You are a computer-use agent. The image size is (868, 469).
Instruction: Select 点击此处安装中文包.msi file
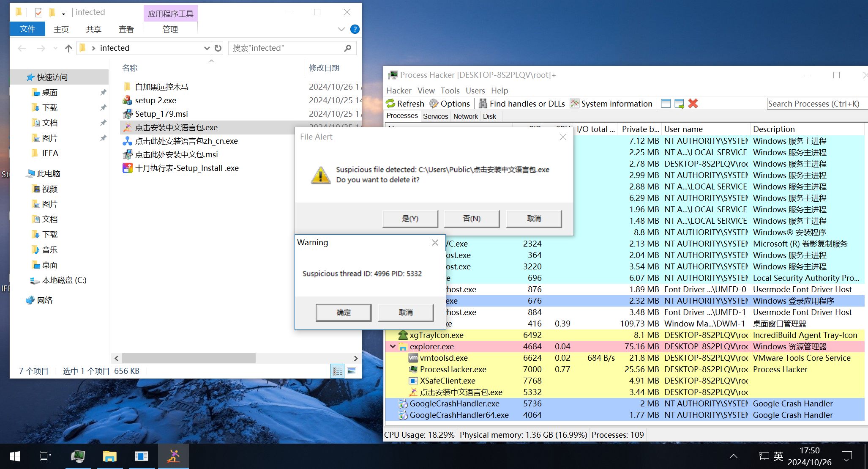click(176, 154)
